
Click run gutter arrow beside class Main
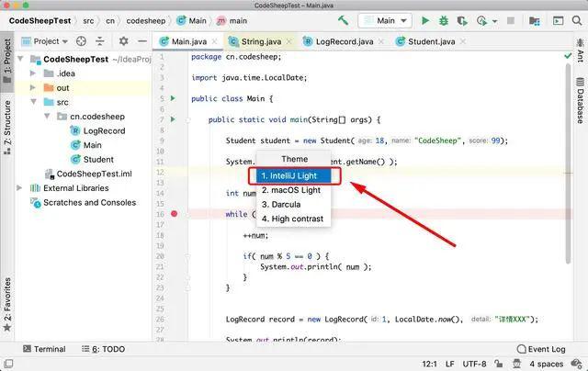pos(173,98)
